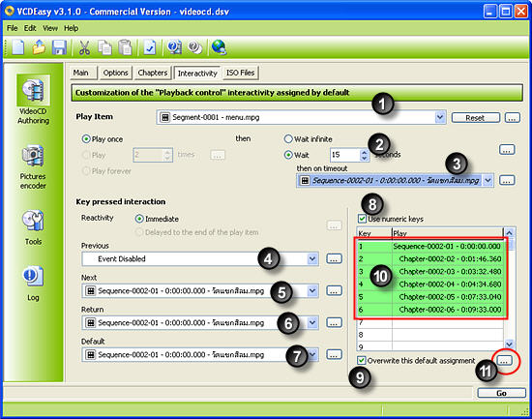Image resolution: width=532 pixels, height=419 pixels.
Task: Open the Edit menu
Action: tap(30, 28)
